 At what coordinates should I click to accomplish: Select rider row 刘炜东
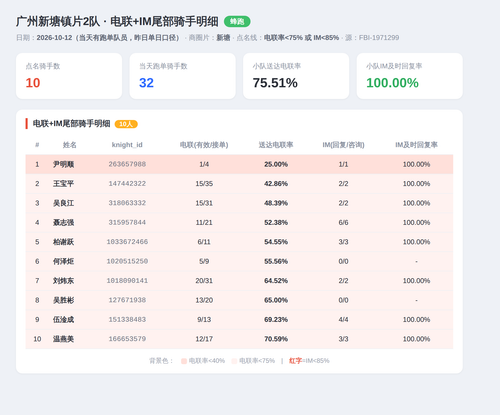[x=239, y=281]
